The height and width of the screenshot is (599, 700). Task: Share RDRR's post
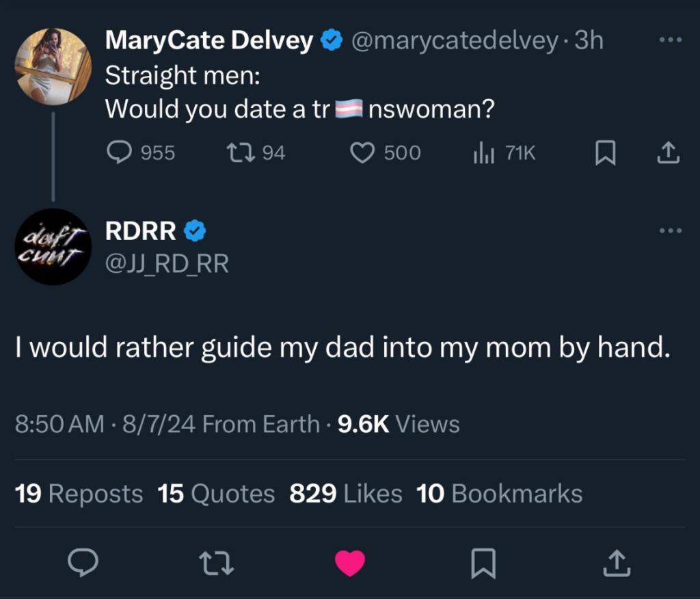(616, 562)
